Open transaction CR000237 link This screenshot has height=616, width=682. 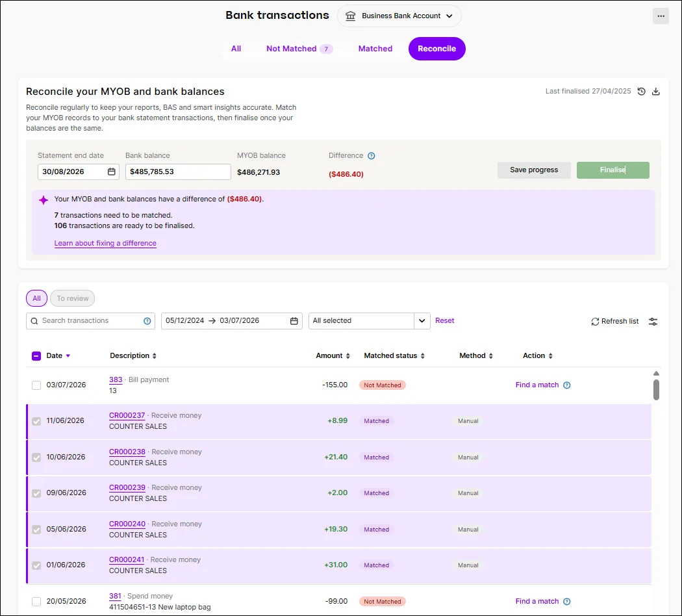tap(127, 415)
